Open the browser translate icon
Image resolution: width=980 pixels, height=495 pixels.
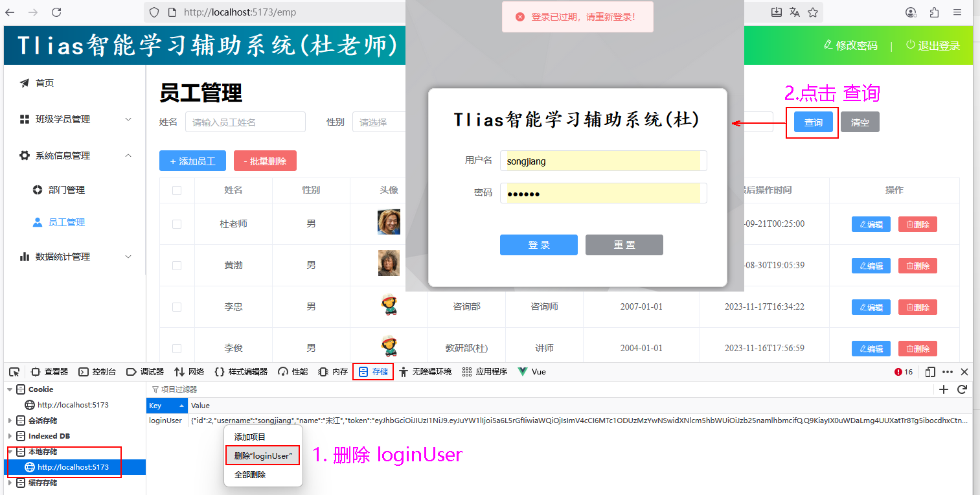[x=795, y=12]
